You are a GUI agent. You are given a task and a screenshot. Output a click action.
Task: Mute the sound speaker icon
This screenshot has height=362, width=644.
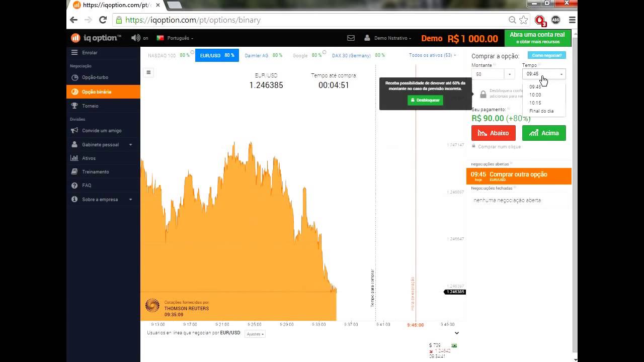point(135,38)
